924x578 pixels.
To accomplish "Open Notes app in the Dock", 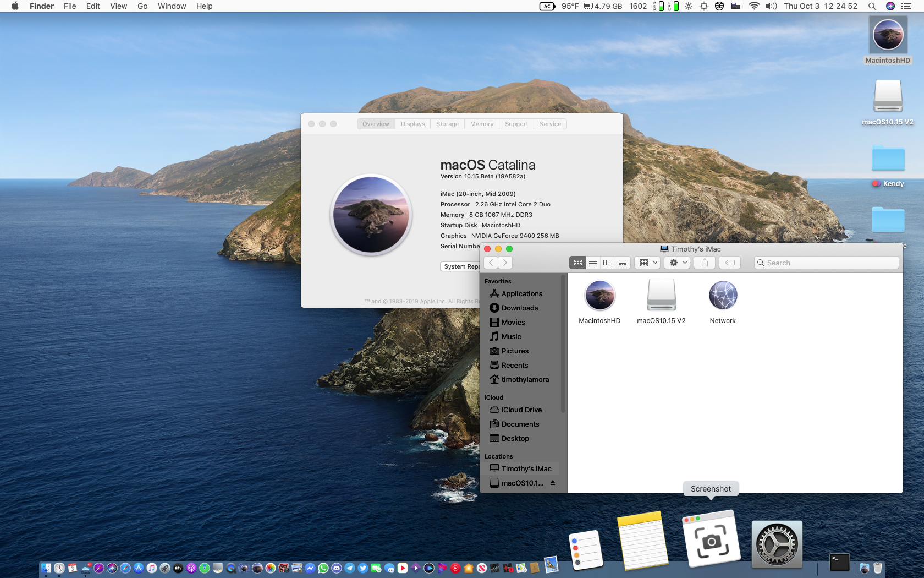I will 642,541.
